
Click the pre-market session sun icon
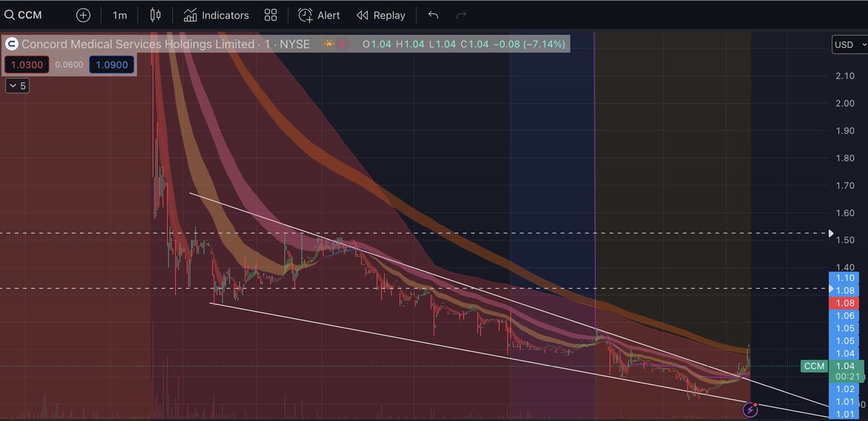pos(330,44)
